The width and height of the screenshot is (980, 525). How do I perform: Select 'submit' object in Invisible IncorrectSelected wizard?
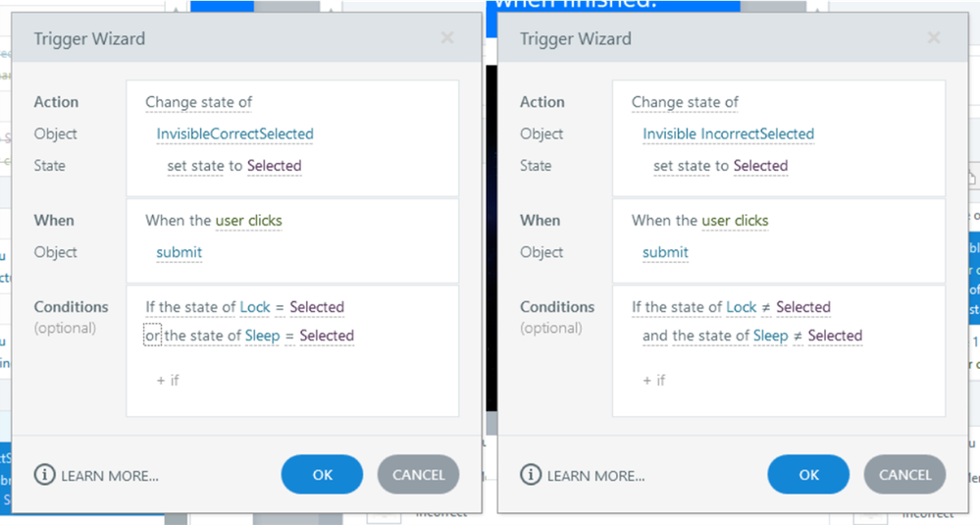tap(665, 252)
